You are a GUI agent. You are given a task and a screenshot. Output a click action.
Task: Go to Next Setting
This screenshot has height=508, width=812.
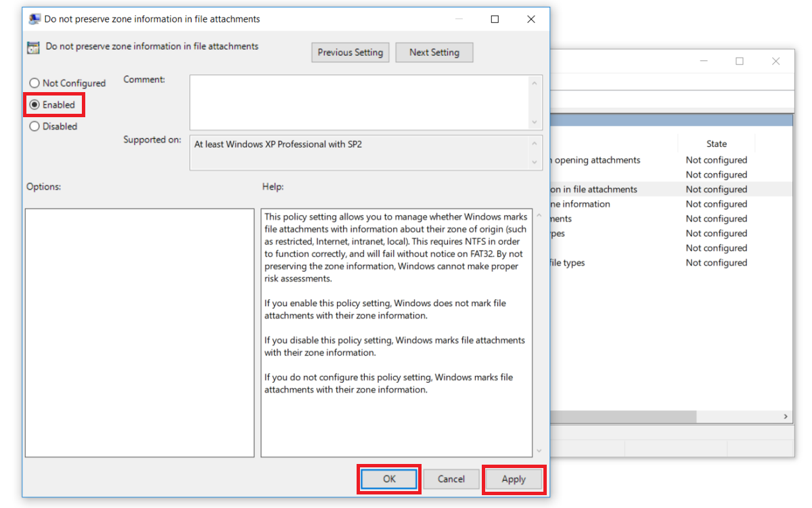434,52
